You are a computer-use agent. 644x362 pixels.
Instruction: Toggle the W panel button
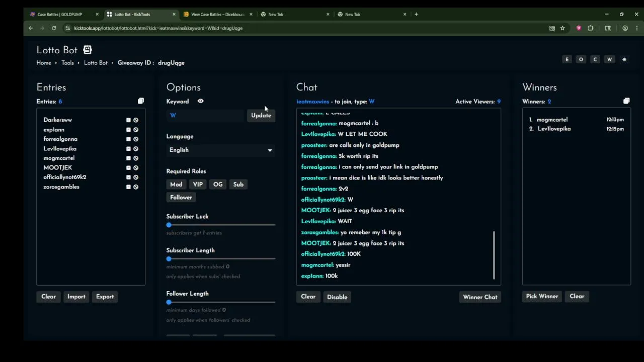[609, 59]
